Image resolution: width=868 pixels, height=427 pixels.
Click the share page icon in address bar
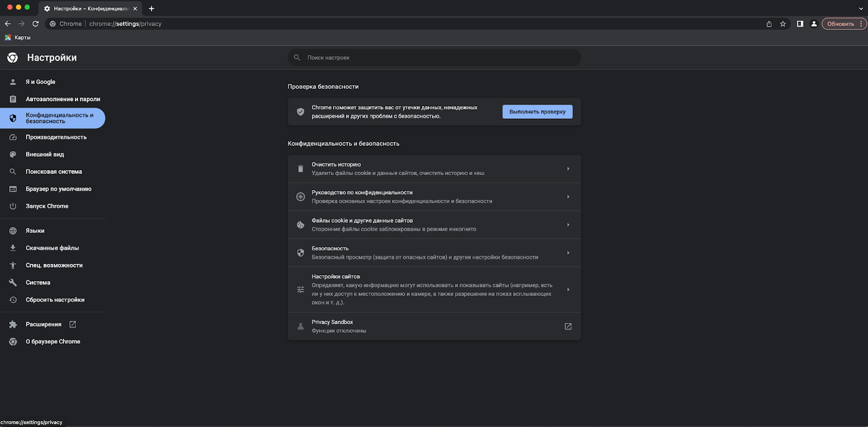click(769, 24)
